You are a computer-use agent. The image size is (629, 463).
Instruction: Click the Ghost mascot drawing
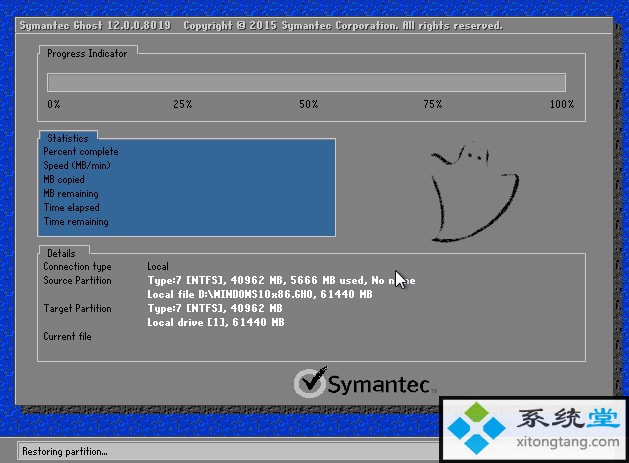(474, 192)
